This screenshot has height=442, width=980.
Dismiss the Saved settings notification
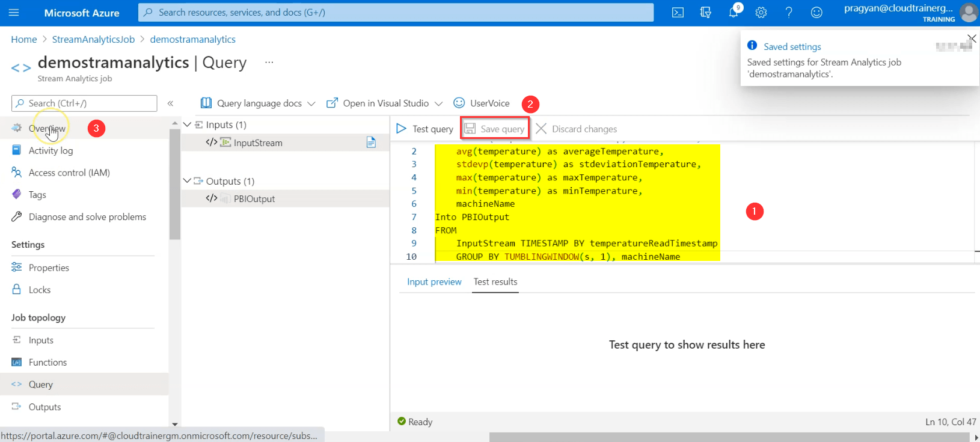coord(972,39)
